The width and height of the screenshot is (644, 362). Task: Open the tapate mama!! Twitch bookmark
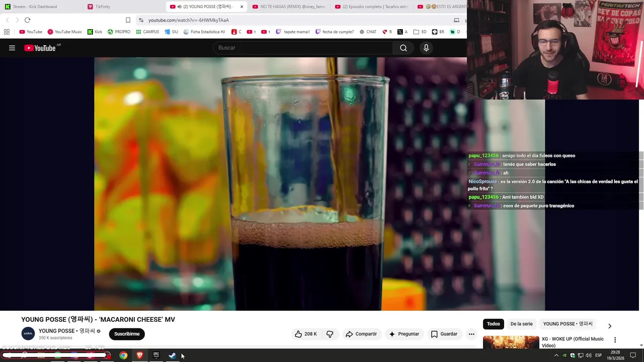click(292, 32)
